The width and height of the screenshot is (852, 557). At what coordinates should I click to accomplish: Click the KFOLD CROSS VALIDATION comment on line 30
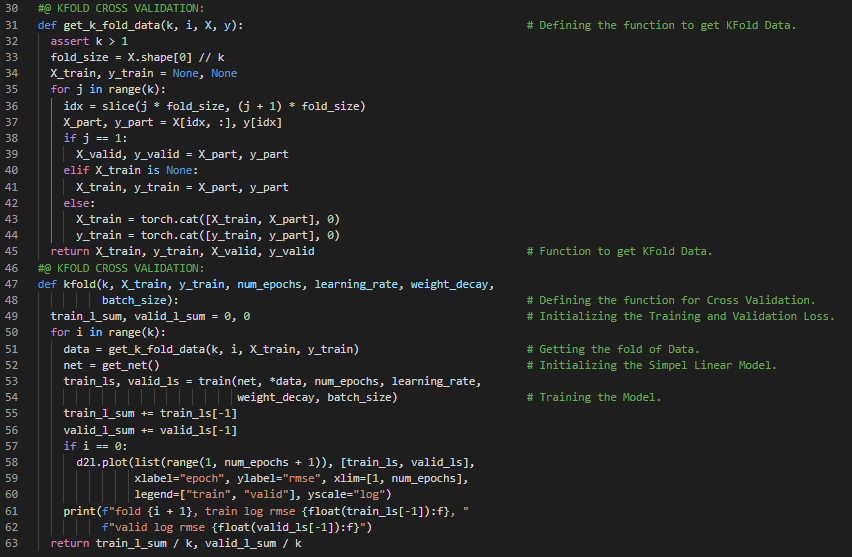(121, 8)
